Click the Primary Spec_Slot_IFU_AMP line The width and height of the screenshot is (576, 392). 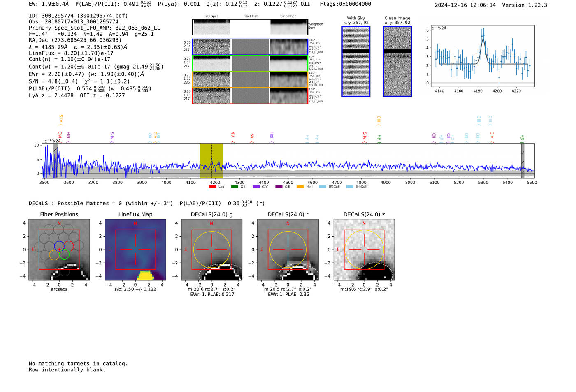coord(95,28)
